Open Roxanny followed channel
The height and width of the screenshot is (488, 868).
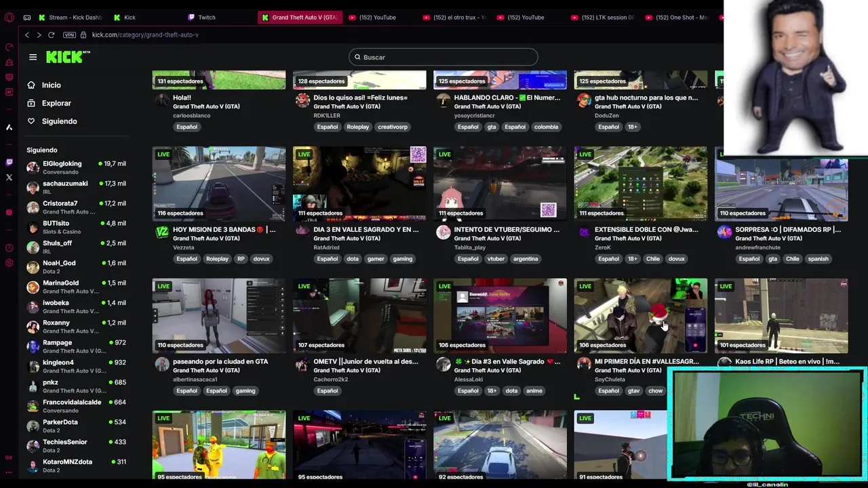pyautogui.click(x=76, y=326)
